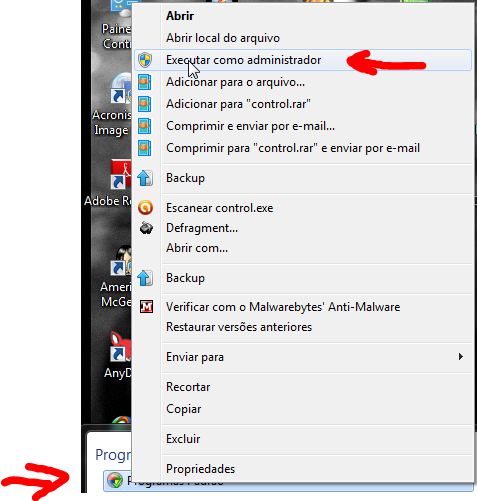The image size is (477, 501).
Task: Click WinRAR icon beside Adicionar para "control.rar"
Action: 145,104
